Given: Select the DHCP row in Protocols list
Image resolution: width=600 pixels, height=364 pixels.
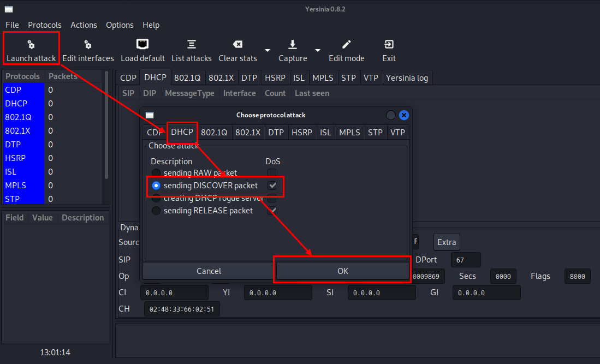Looking at the screenshot, I should [53, 104].
